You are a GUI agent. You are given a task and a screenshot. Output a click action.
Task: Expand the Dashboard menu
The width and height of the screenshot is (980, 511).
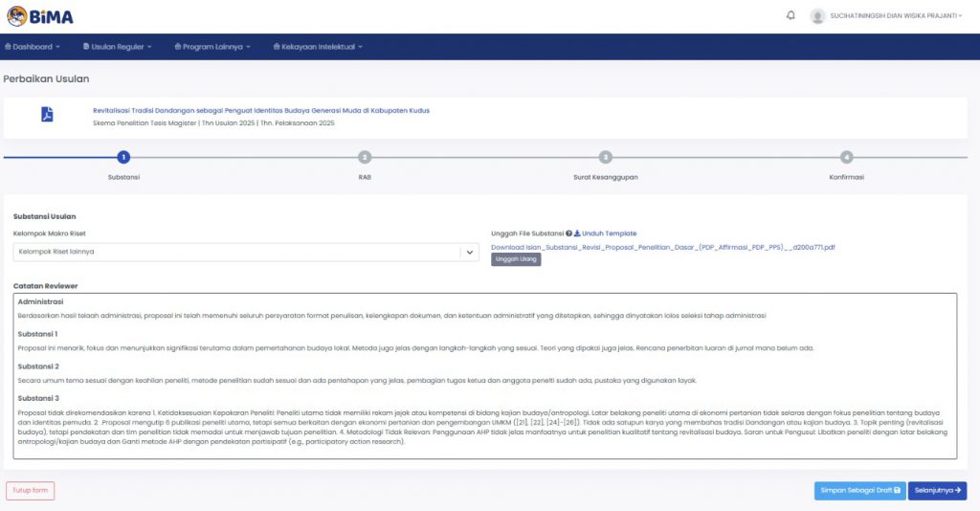[x=33, y=47]
